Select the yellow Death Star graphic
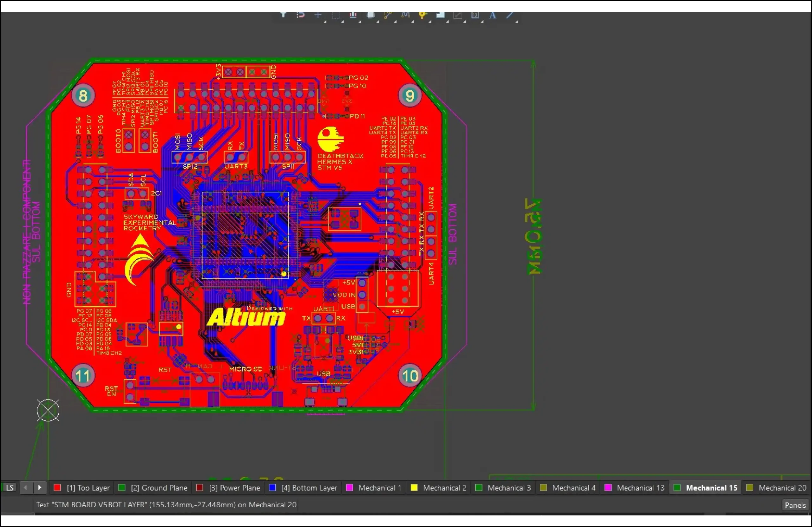This screenshot has width=812, height=527. coord(330,139)
